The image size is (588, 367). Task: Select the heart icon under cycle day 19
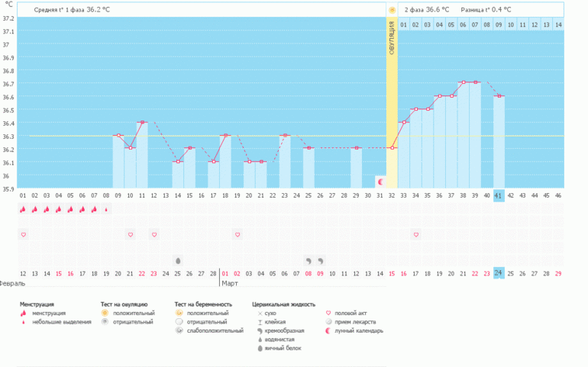coord(237,234)
